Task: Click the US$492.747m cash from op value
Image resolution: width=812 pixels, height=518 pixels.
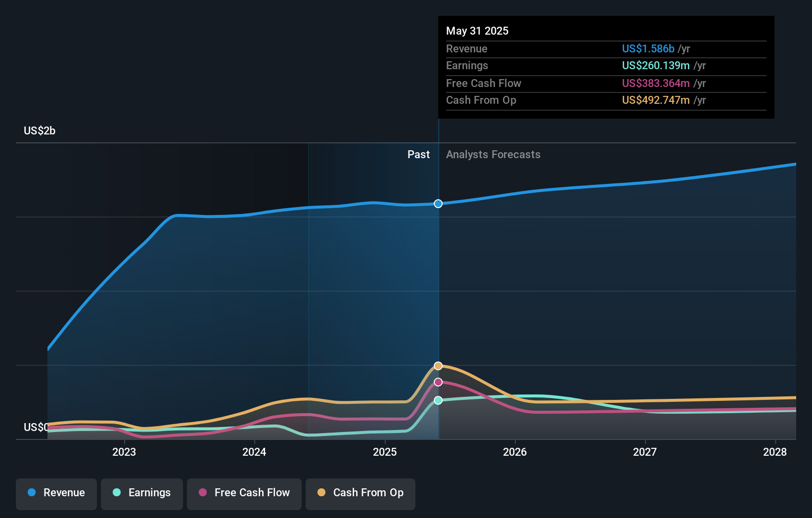Action: (x=656, y=100)
